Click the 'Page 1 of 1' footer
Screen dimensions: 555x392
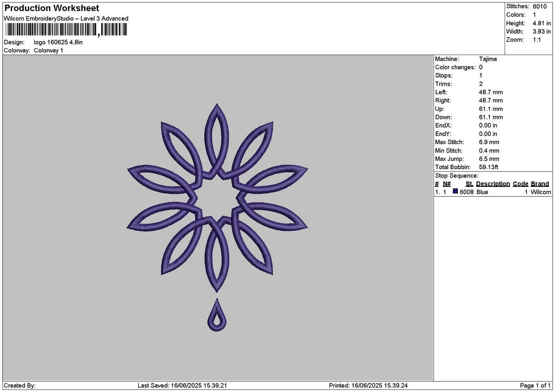pyautogui.click(x=536, y=386)
